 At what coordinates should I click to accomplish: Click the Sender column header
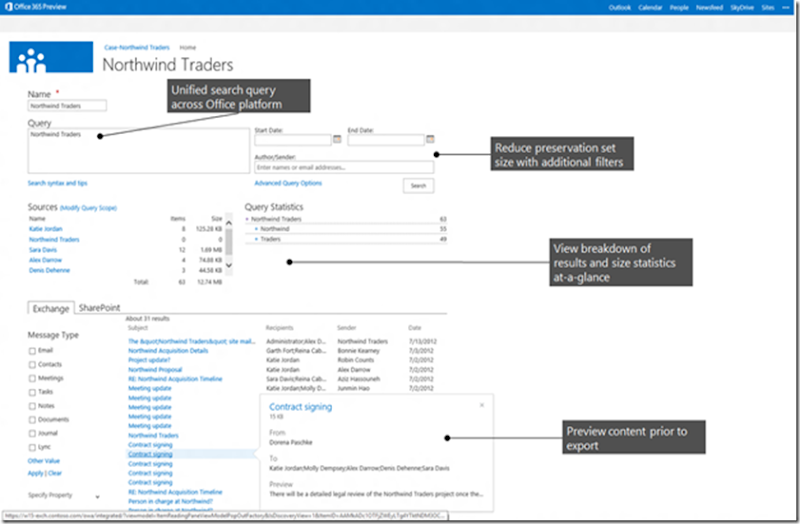[346, 328]
